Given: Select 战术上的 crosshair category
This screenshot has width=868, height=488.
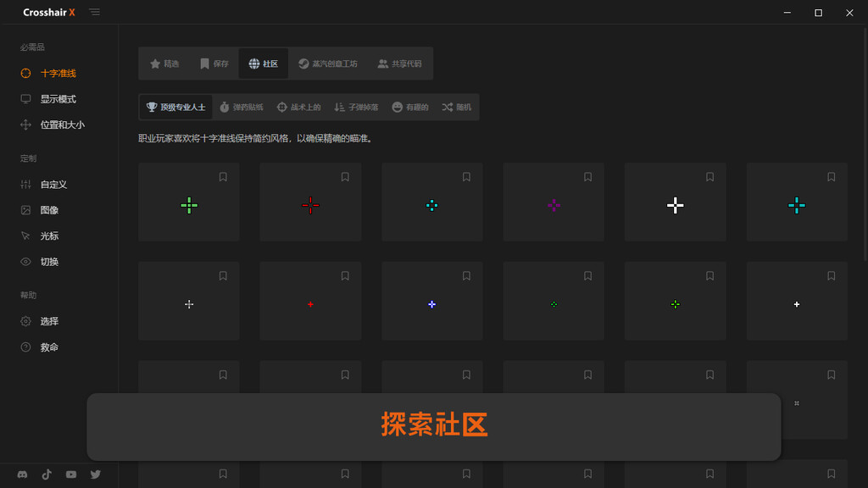Looking at the screenshot, I should 298,108.
